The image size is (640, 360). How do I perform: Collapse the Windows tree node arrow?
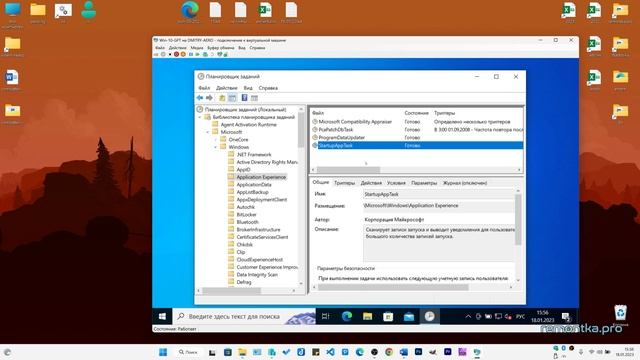[x=216, y=147]
